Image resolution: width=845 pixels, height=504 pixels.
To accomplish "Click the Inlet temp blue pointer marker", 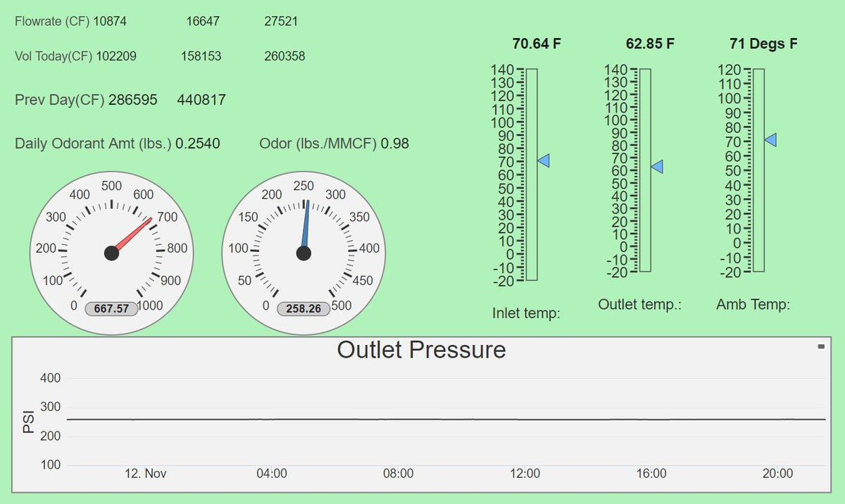I will click(x=544, y=160).
